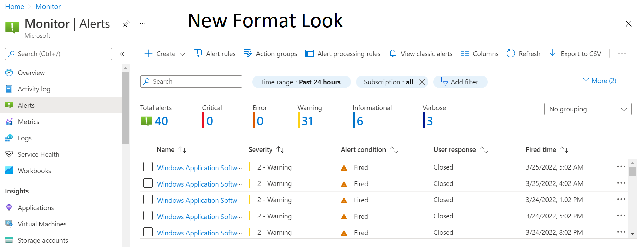The width and height of the screenshot is (644, 247).
Task: Go to Metrics in sidebar
Action: pyautogui.click(x=29, y=122)
